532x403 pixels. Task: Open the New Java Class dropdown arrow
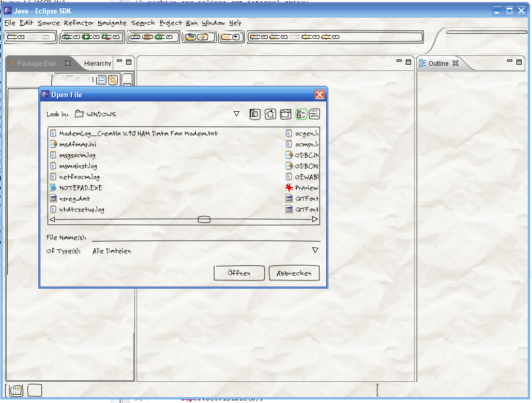click(169, 37)
